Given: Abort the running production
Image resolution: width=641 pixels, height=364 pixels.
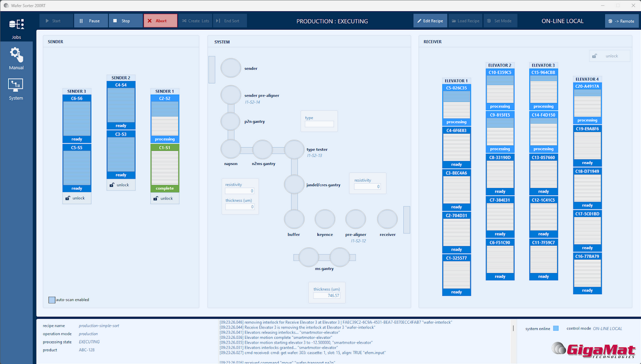Looking at the screenshot, I should 160,21.
